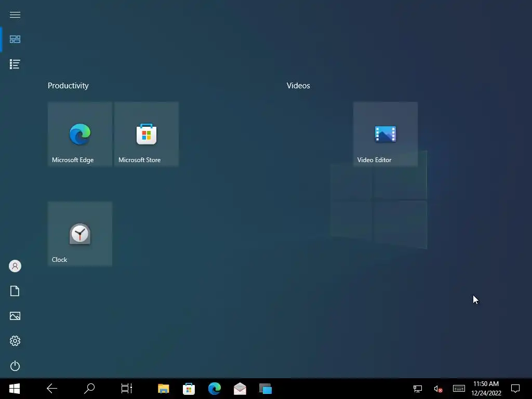Open the Clock app tile

(x=79, y=234)
